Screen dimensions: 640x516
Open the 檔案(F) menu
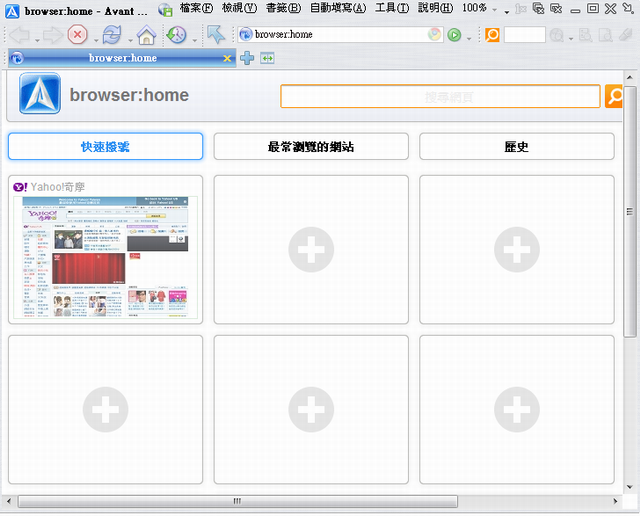[x=196, y=8]
